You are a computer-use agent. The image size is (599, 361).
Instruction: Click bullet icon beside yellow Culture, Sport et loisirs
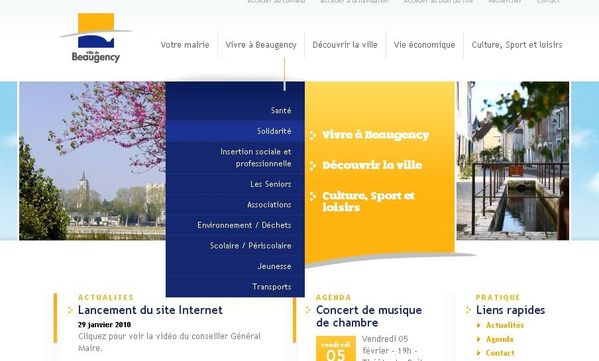(313, 196)
